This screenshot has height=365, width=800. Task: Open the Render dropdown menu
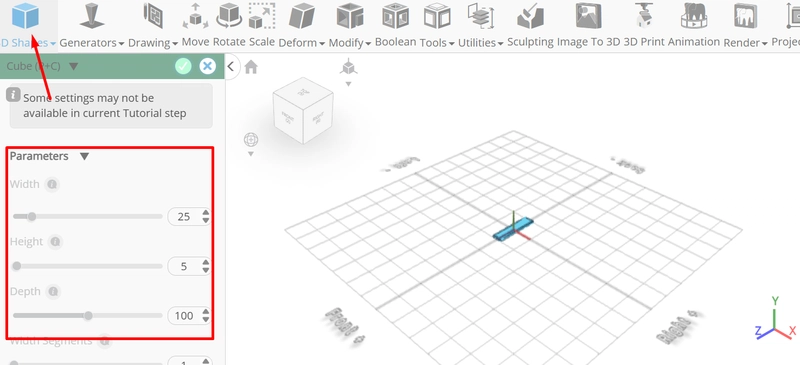tap(765, 44)
